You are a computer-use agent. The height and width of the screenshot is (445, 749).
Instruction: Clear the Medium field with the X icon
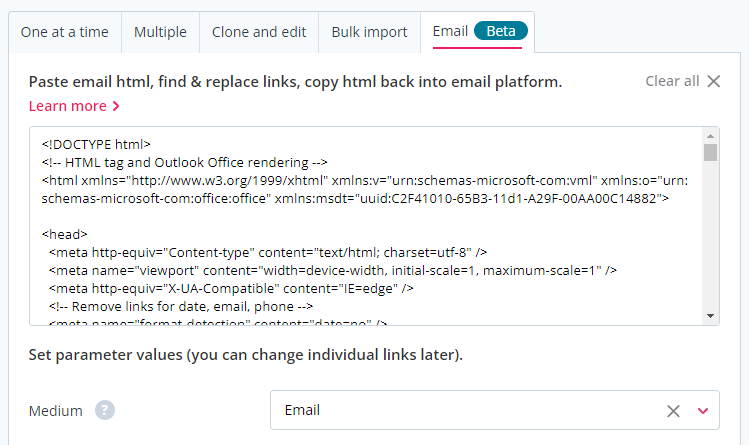(673, 411)
